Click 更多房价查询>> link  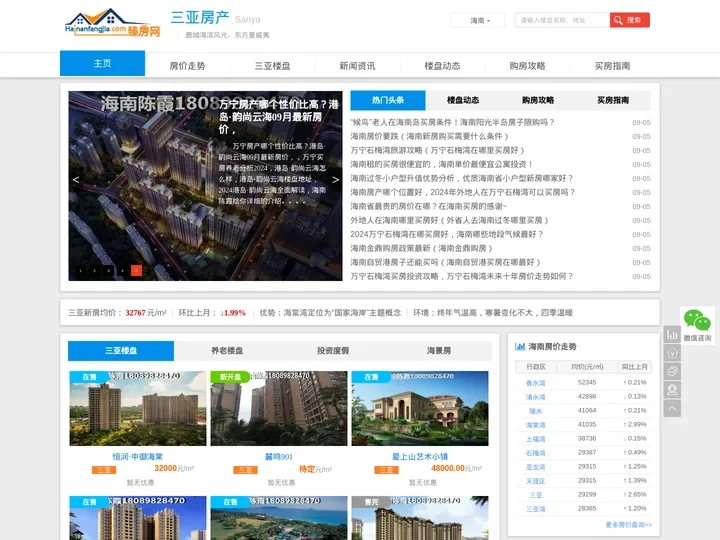(629, 524)
